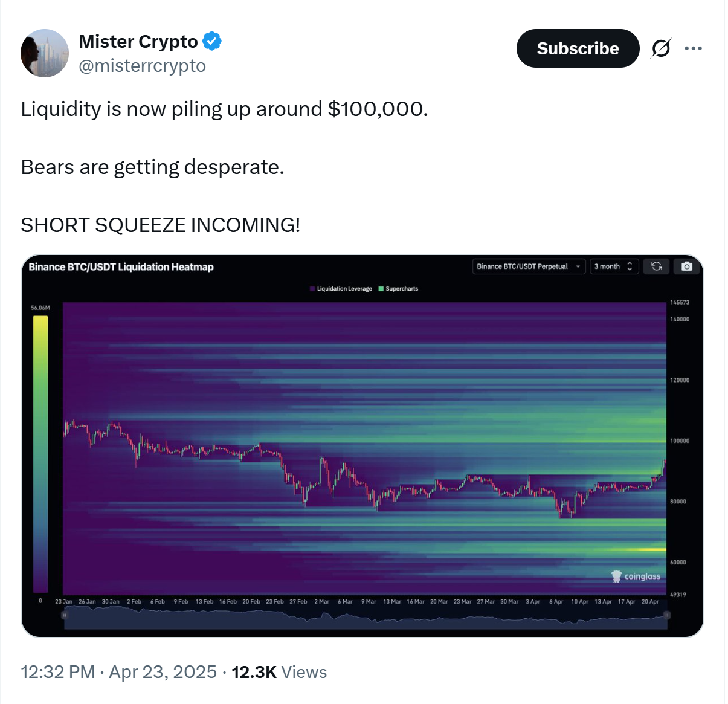This screenshot has width=728, height=704.
Task: Open the Binance BTC/USDT Perpetual dropdown
Action: pos(528,266)
